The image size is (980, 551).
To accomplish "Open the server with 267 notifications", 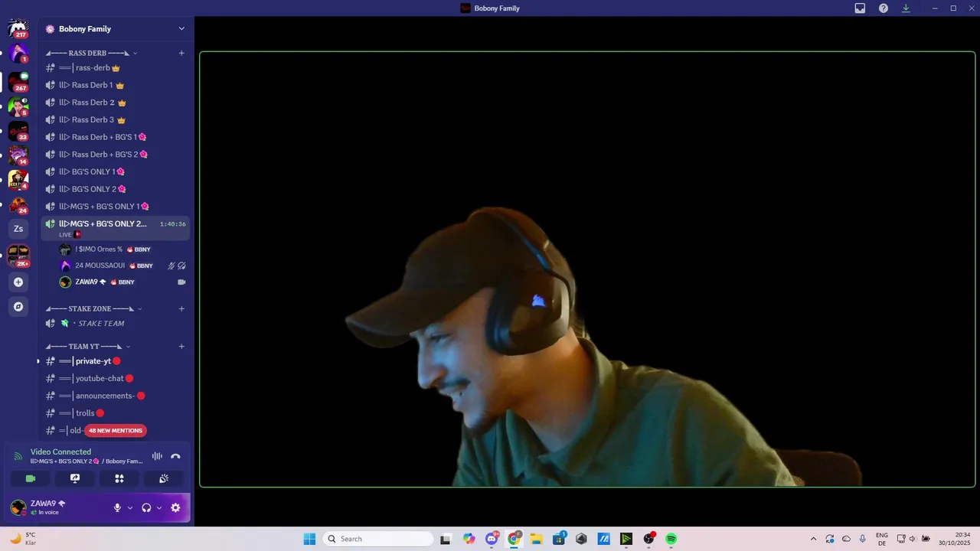I will [18, 82].
